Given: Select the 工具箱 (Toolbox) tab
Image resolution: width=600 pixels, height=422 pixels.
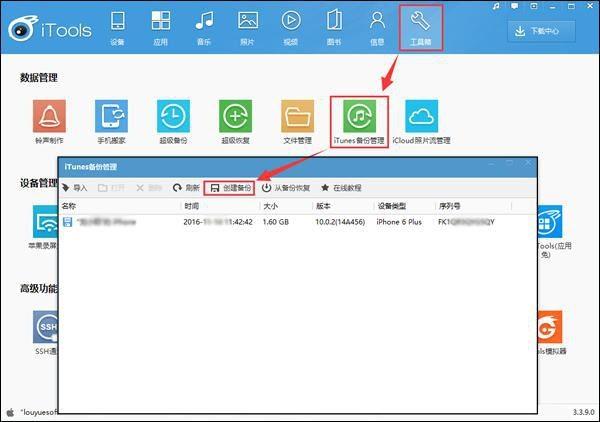Looking at the screenshot, I should (421, 28).
